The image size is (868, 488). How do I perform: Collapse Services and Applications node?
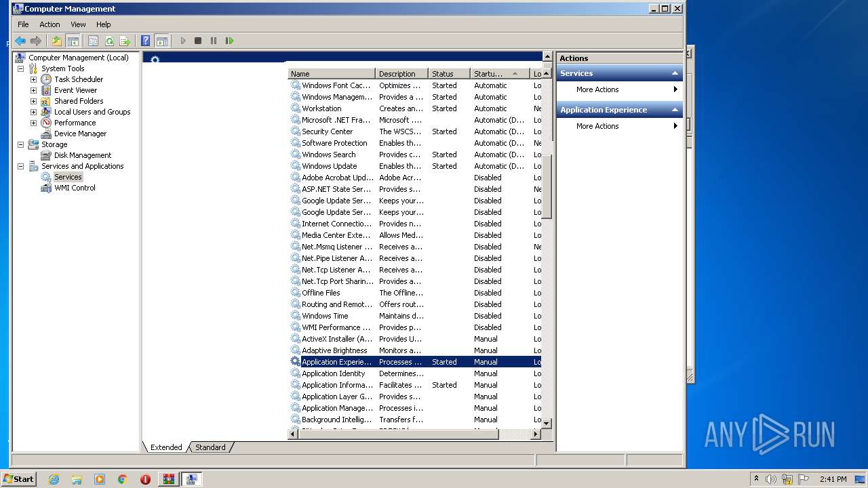[x=20, y=166]
